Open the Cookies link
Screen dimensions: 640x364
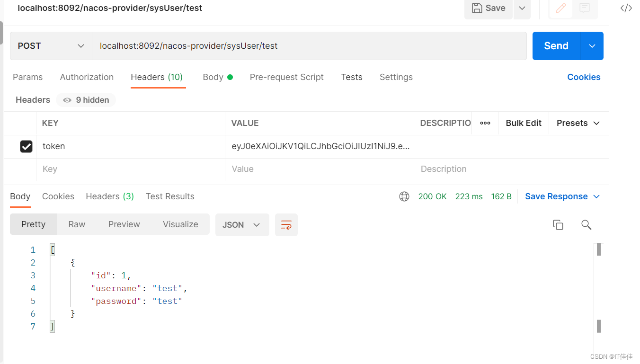[x=584, y=77]
